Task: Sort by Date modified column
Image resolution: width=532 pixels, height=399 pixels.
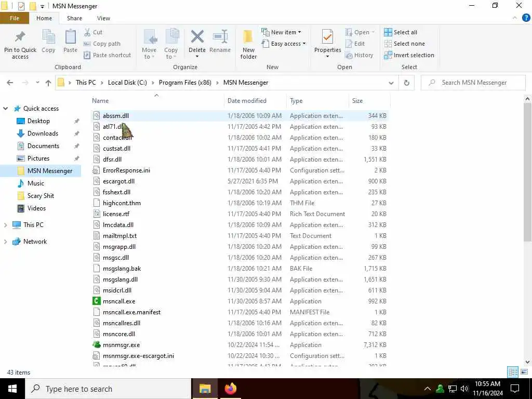Action: (255, 101)
